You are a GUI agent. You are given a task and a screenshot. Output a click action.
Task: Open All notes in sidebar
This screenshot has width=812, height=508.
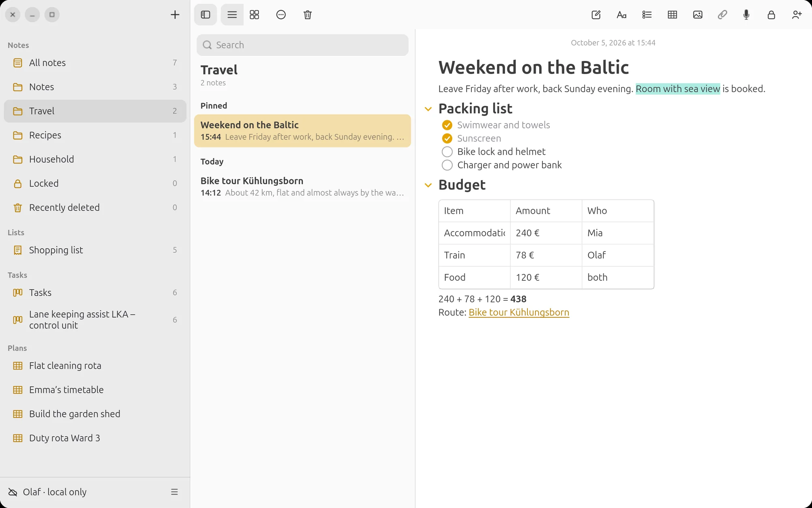95,63
